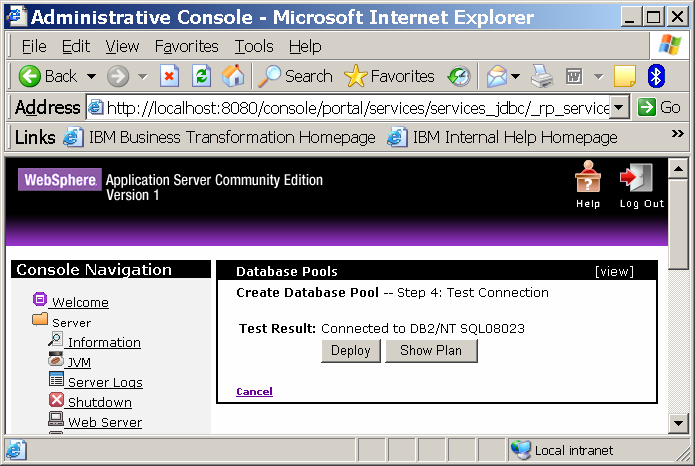695x466 pixels.
Task: Open Favorites from the toolbar
Action: (389, 76)
